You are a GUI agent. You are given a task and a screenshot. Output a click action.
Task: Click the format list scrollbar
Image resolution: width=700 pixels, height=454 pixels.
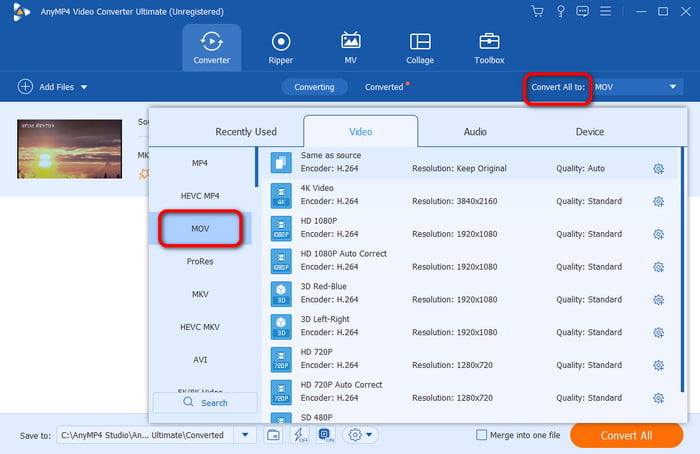click(256, 167)
